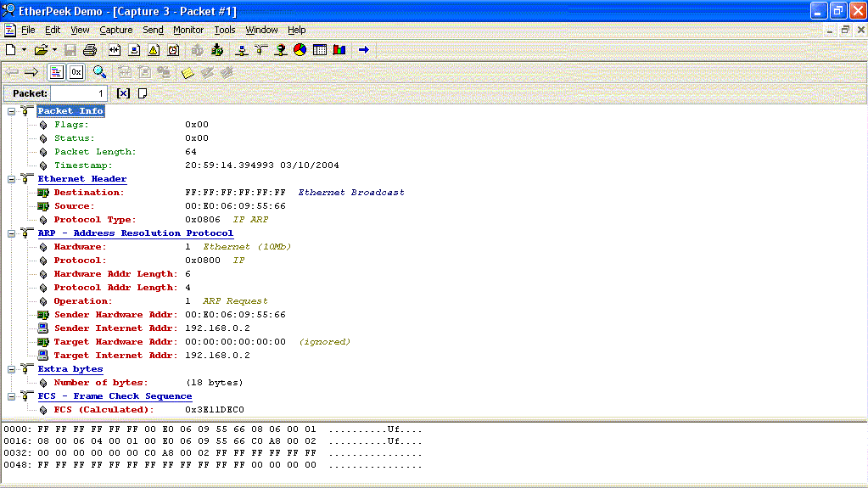The height and width of the screenshot is (488, 868).
Task: Collapse the FCS tree node
Action: click(x=11, y=396)
